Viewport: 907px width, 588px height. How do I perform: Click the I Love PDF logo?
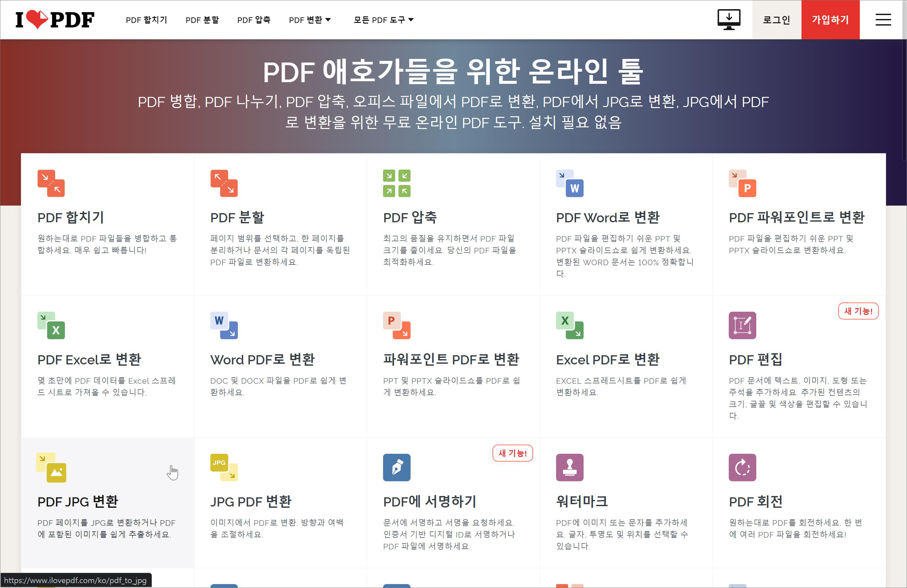(55, 20)
